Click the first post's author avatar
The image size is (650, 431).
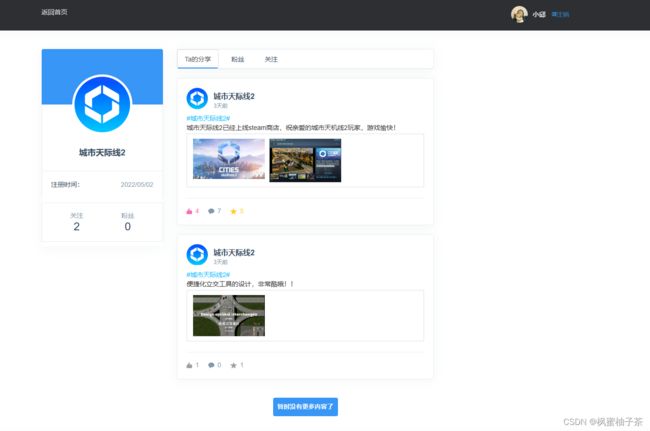[197, 98]
